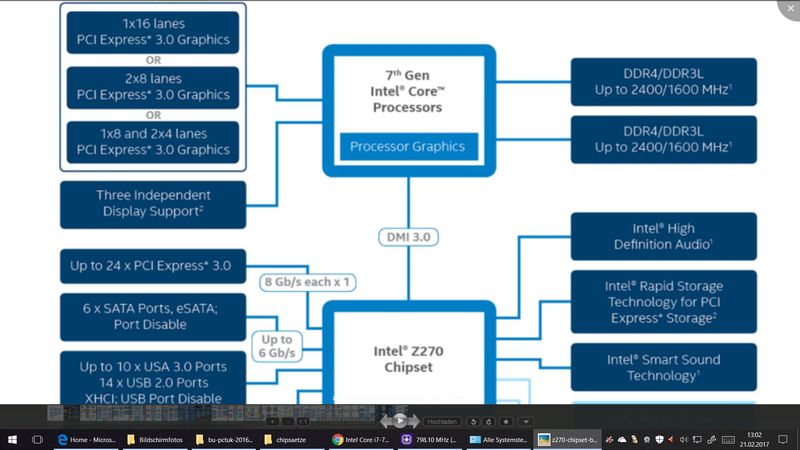Click the 'Intel Z270 Chipset' text
This screenshot has height=450, width=800.
[408, 359]
